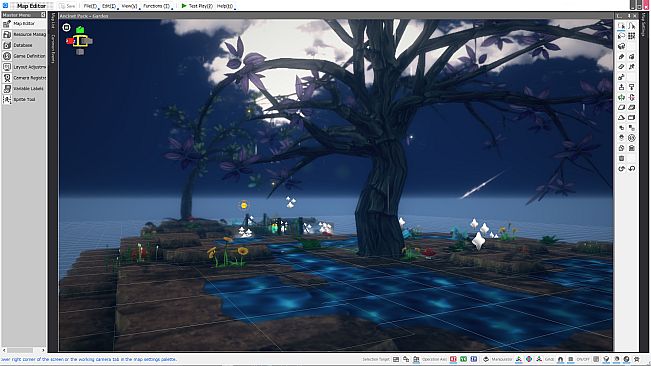Screen dimensions: 651x366
Task: Choose the lasso selection tool
Action: click(622, 36)
